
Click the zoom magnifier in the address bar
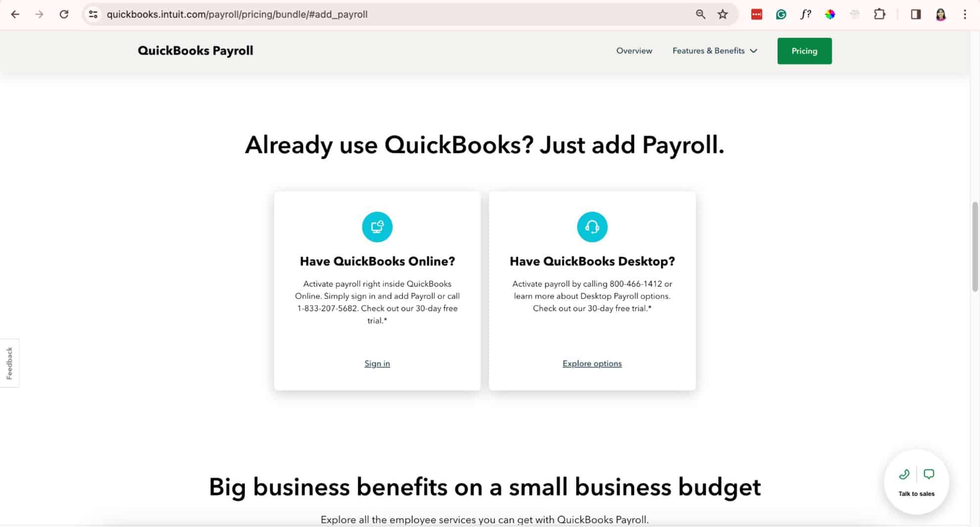pos(700,14)
